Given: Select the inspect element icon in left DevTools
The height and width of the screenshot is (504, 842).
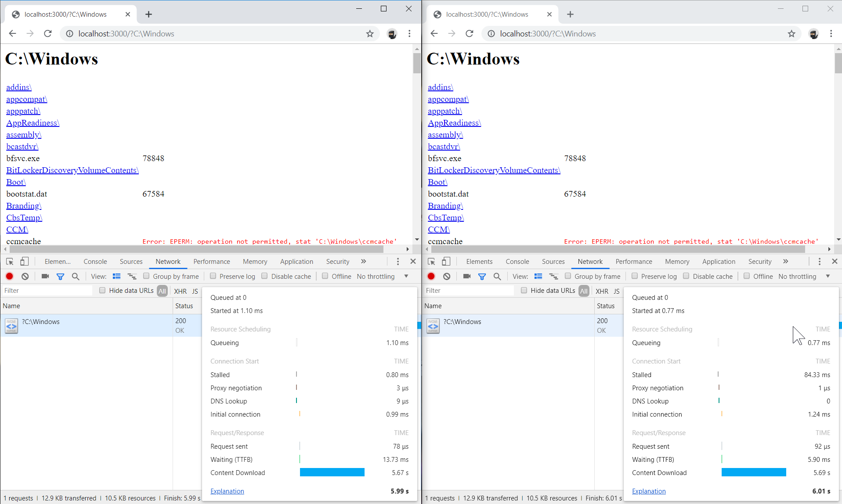Looking at the screenshot, I should pyautogui.click(x=10, y=261).
